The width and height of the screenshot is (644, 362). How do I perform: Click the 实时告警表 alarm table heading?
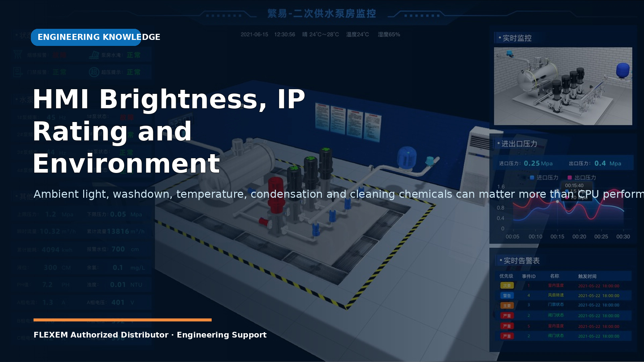point(521,261)
